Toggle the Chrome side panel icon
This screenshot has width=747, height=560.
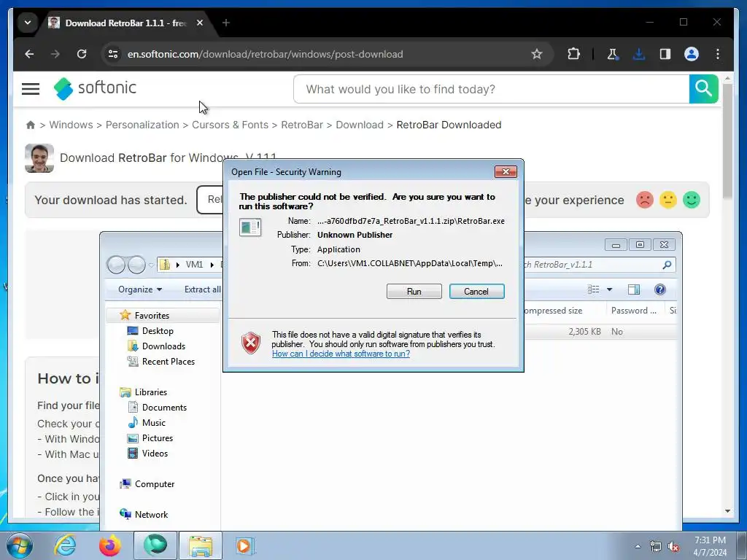pyautogui.click(x=665, y=54)
